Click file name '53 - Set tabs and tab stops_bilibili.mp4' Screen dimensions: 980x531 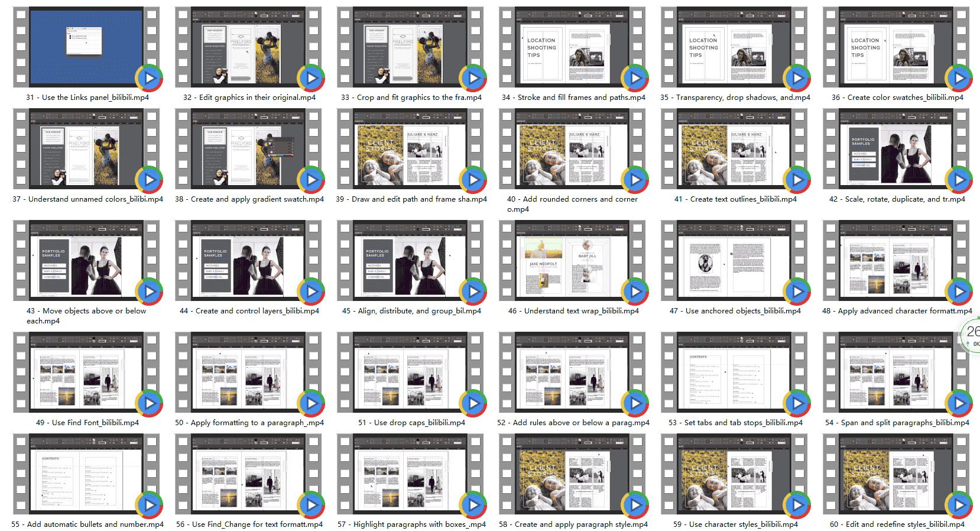point(735,423)
